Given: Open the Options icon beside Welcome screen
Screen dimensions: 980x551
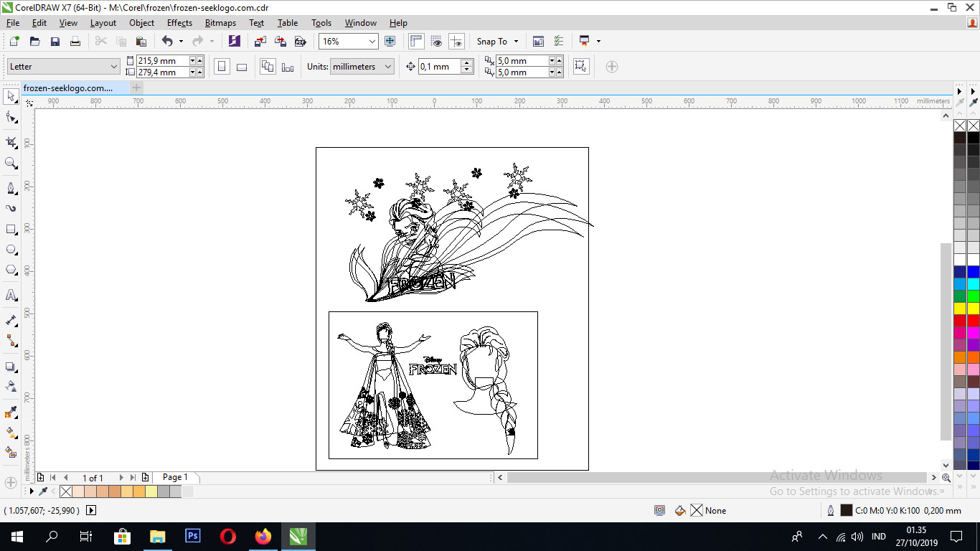Looking at the screenshot, I should (560, 42).
